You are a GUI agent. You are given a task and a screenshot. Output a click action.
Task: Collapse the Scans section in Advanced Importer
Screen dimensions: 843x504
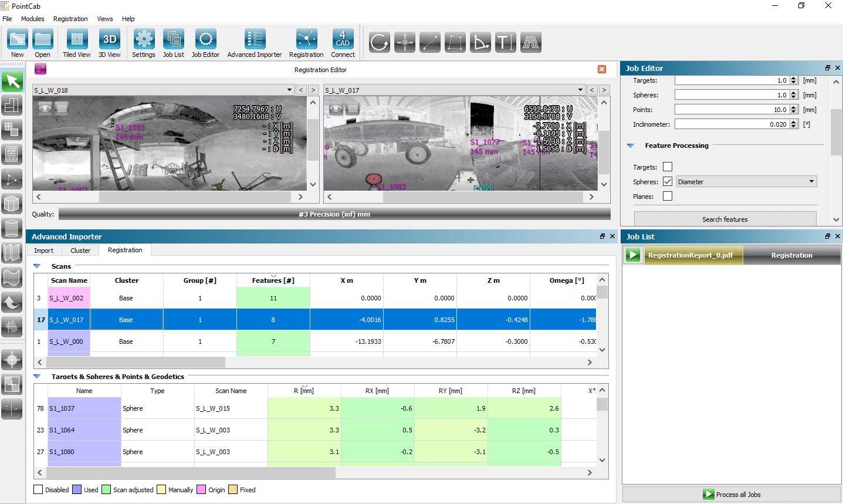click(38, 266)
